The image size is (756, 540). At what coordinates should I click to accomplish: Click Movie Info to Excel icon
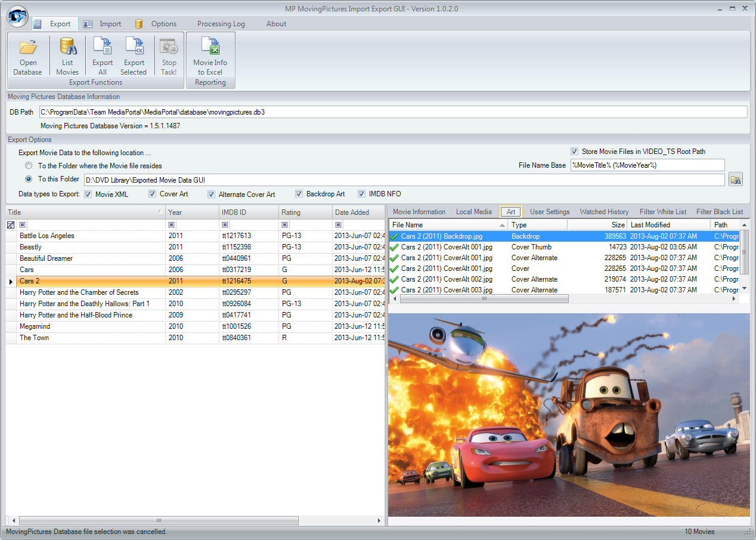click(x=210, y=47)
